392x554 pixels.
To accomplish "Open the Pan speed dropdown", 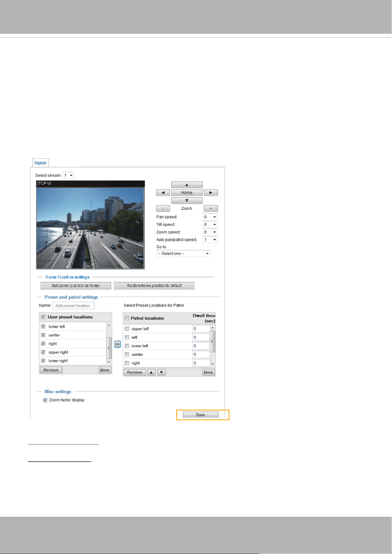I will (x=210, y=217).
